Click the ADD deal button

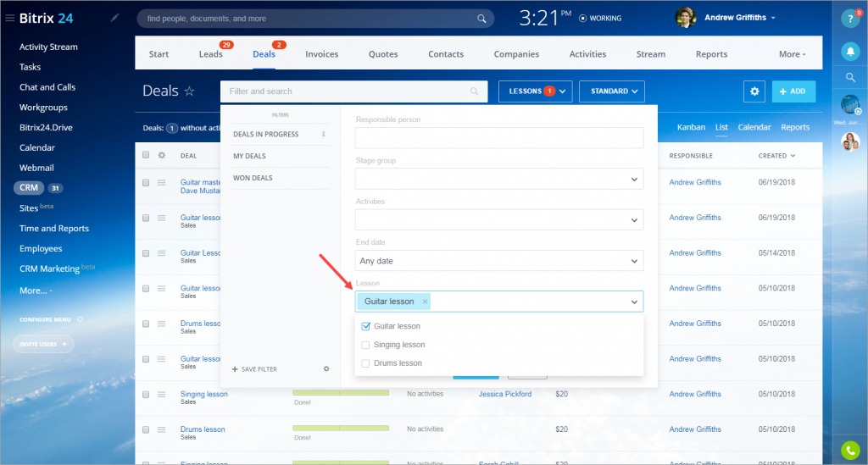coord(793,91)
